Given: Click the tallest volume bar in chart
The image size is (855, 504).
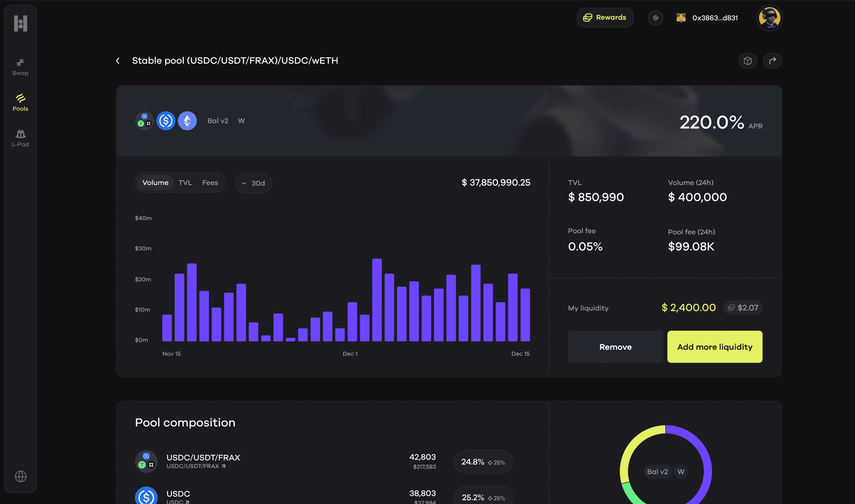Looking at the screenshot, I should pos(377,300).
